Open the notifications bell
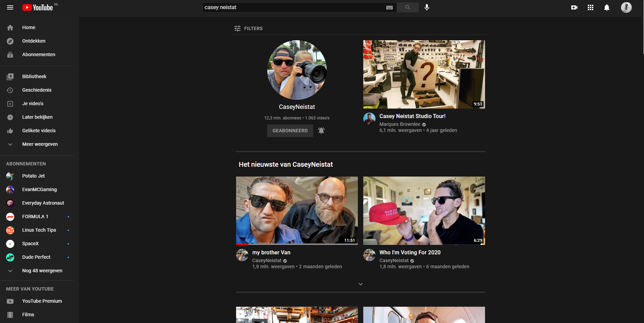Viewport: 644px width, 323px height. pyautogui.click(x=607, y=7)
